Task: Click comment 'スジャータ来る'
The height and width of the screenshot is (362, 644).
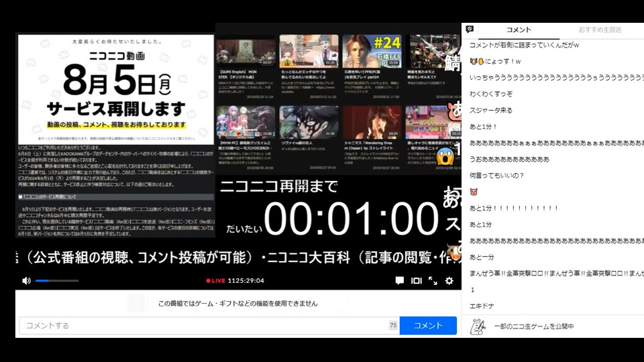Action: click(x=491, y=111)
